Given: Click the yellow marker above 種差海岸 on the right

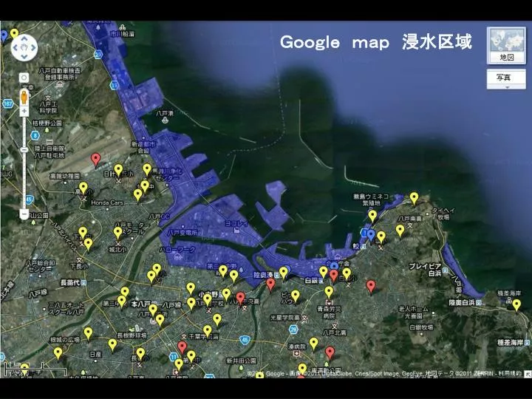Looking at the screenshot, I should pyautogui.click(x=516, y=304).
